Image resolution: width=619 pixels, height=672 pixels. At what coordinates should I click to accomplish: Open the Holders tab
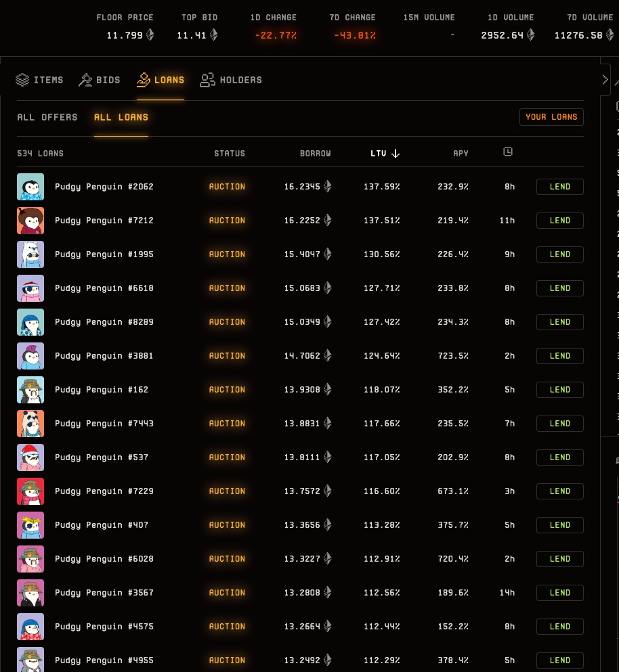(x=231, y=80)
